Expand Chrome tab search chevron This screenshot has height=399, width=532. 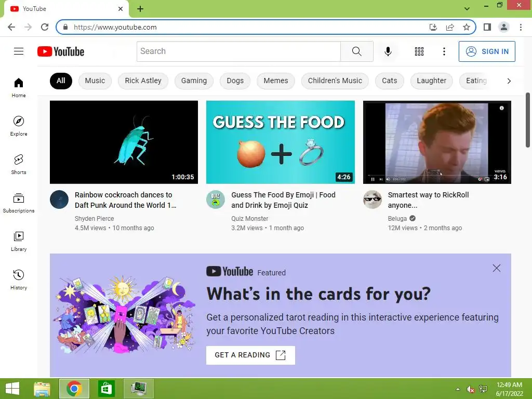click(x=467, y=9)
